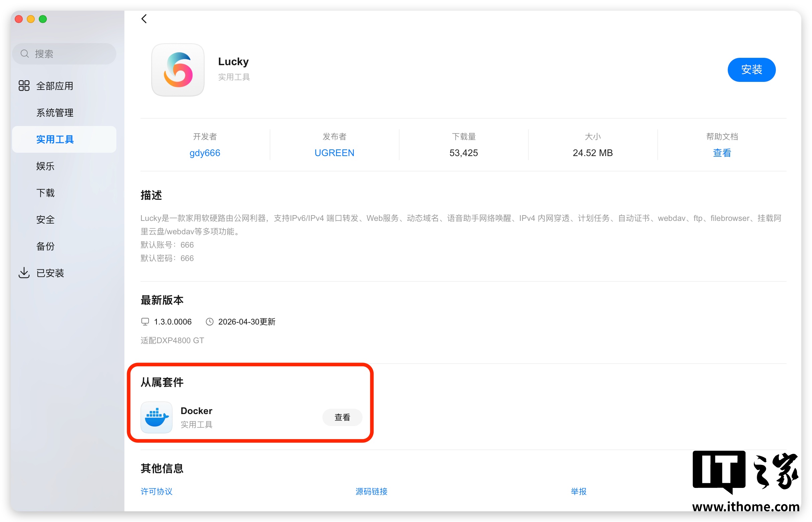
Task: Select 实用工具 category
Action: coord(64,139)
